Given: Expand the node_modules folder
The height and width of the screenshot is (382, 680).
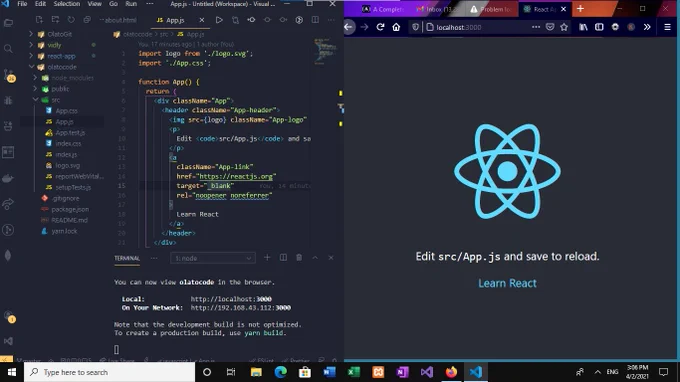Looking at the screenshot, I should pos(36,78).
